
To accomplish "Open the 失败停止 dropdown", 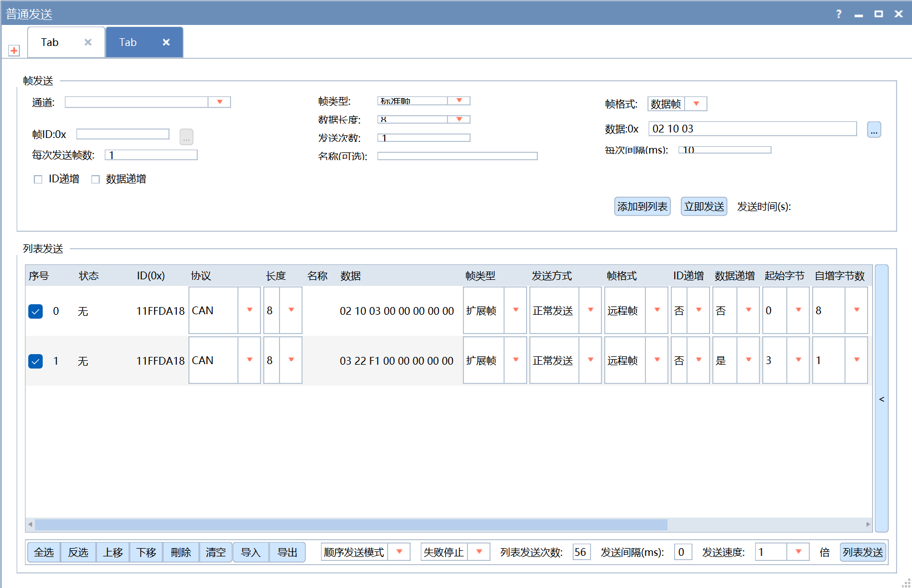I will point(479,552).
